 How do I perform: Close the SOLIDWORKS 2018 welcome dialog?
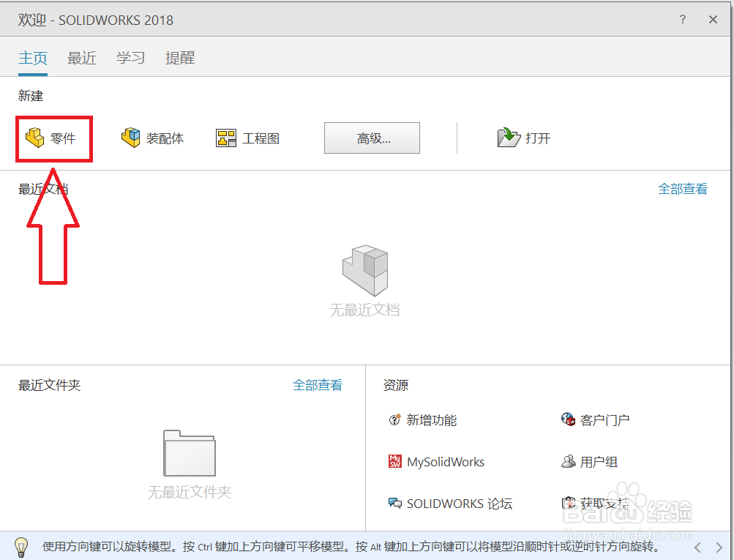click(713, 19)
